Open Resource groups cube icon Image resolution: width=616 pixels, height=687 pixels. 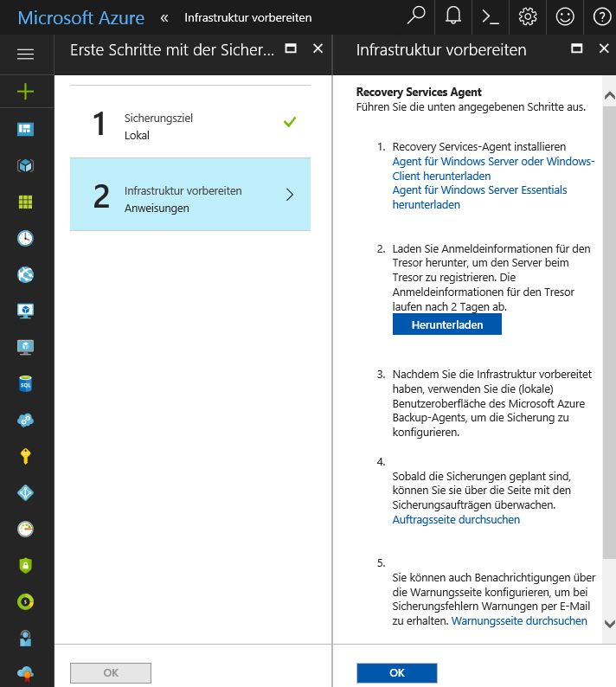(x=25, y=165)
